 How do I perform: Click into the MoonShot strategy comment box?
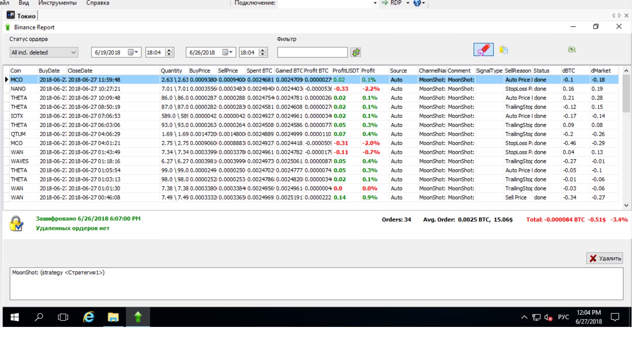(x=316, y=284)
